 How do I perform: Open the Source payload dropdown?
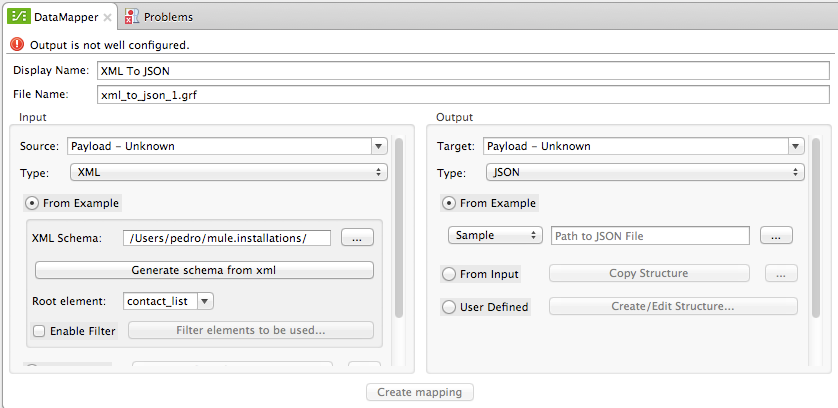(x=227, y=146)
